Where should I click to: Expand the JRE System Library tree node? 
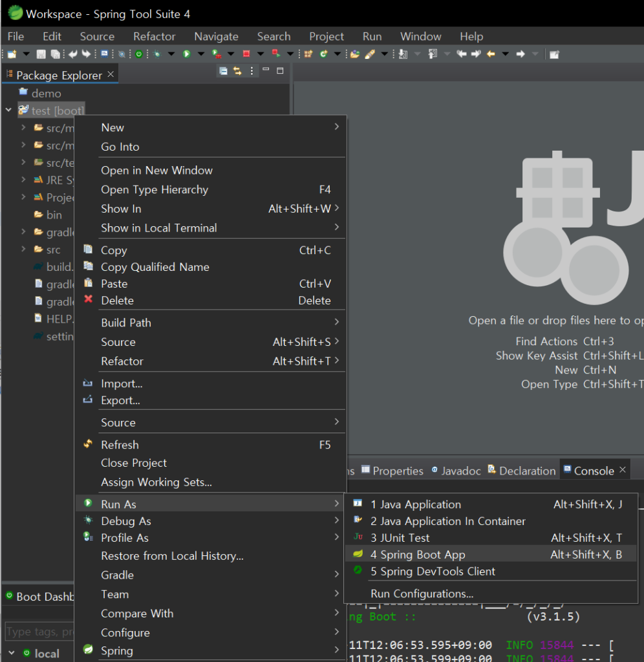(x=23, y=180)
